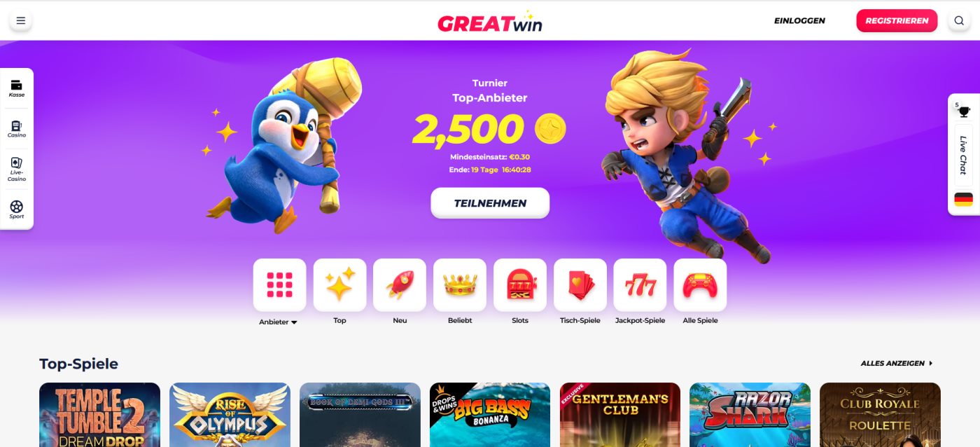
Task: Open the Big Bass Bonanza game thumbnail
Action: pyautogui.click(x=490, y=415)
